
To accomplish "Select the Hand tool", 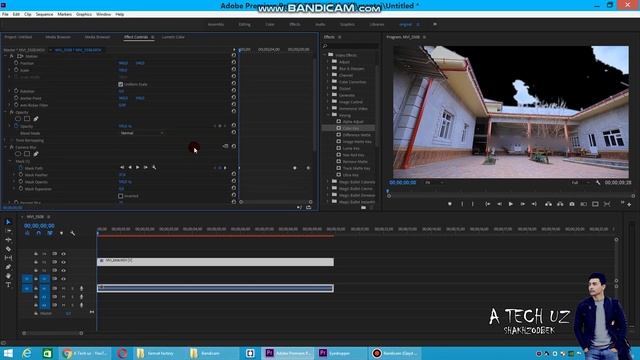I will tap(8, 276).
